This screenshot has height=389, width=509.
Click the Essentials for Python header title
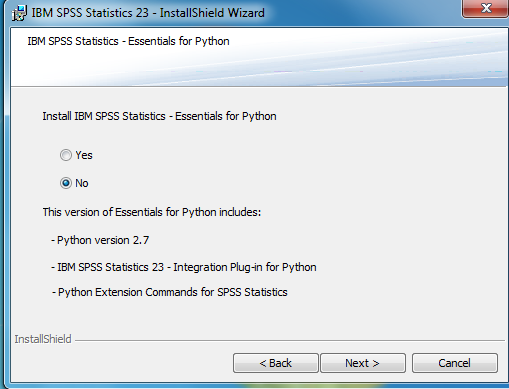coord(128,41)
